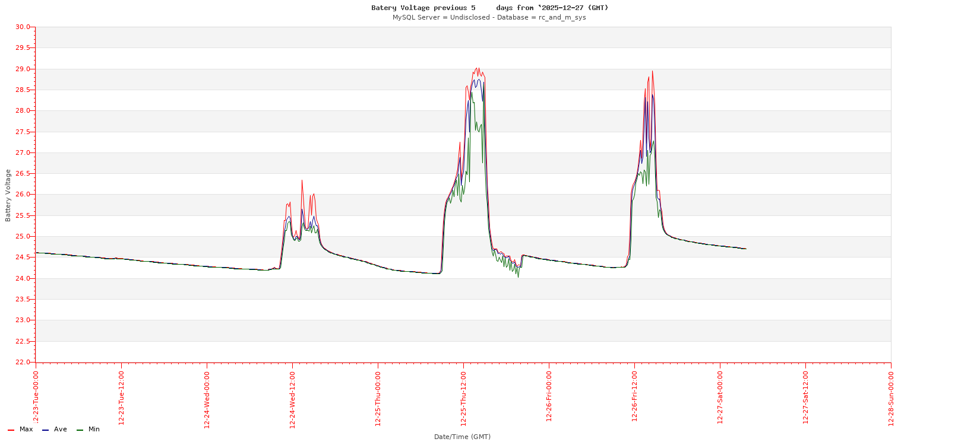Click the blue Ave legend swatch

[45, 430]
